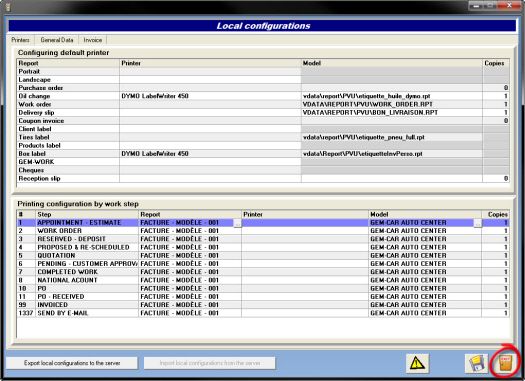Click Import local configurations from the server
Screen dimensions: 525x381
(x=210, y=363)
